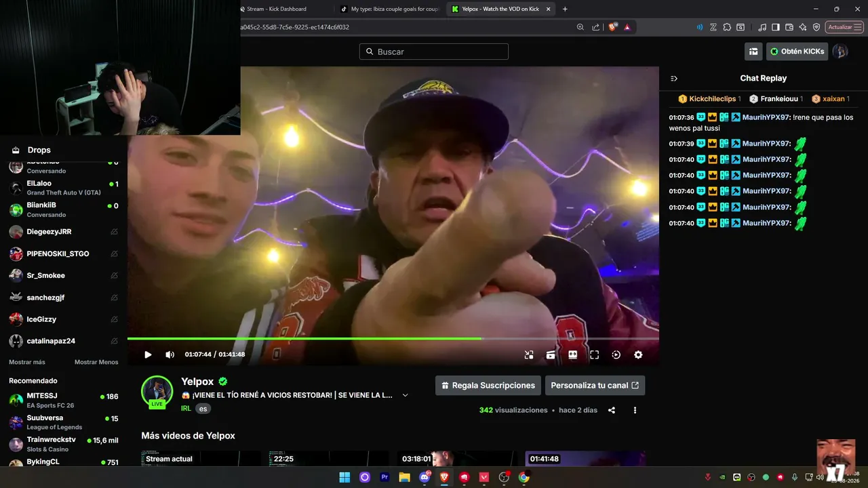Open the user profile avatar menu
Screen dimensions: 868x488
coord(840,52)
